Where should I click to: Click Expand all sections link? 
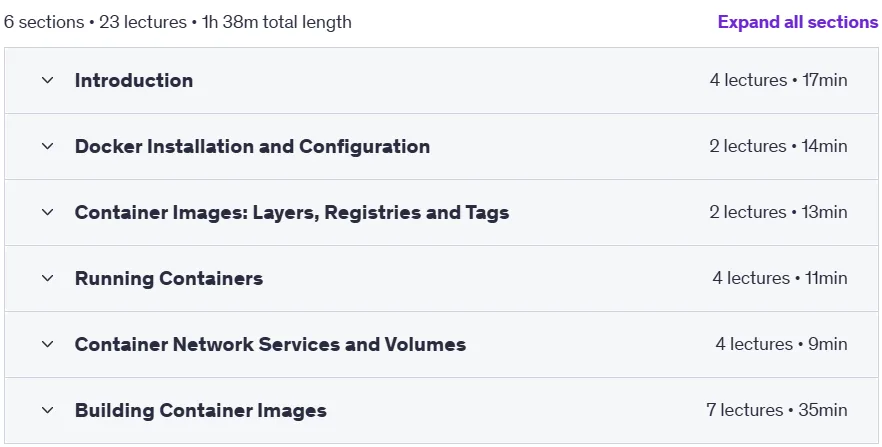[x=798, y=22]
